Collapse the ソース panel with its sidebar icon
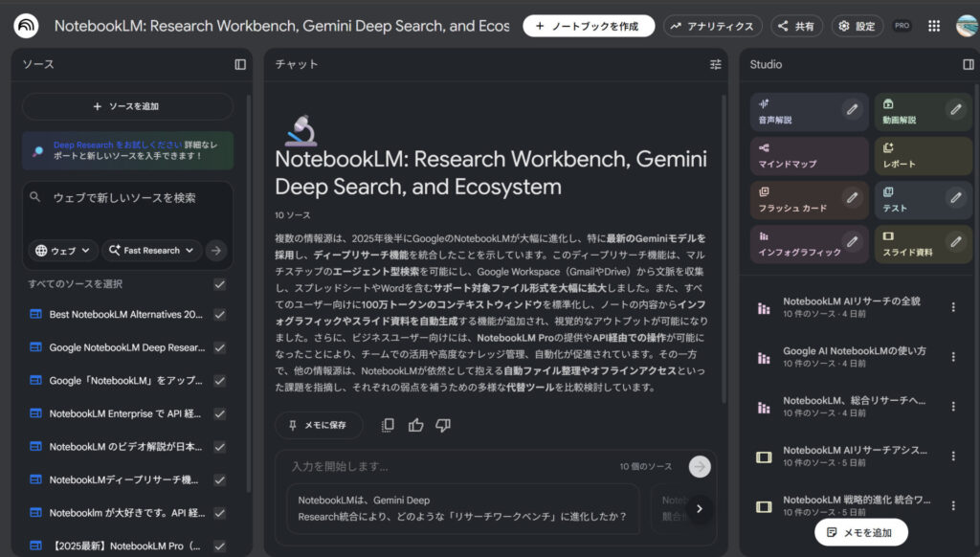 [240, 64]
